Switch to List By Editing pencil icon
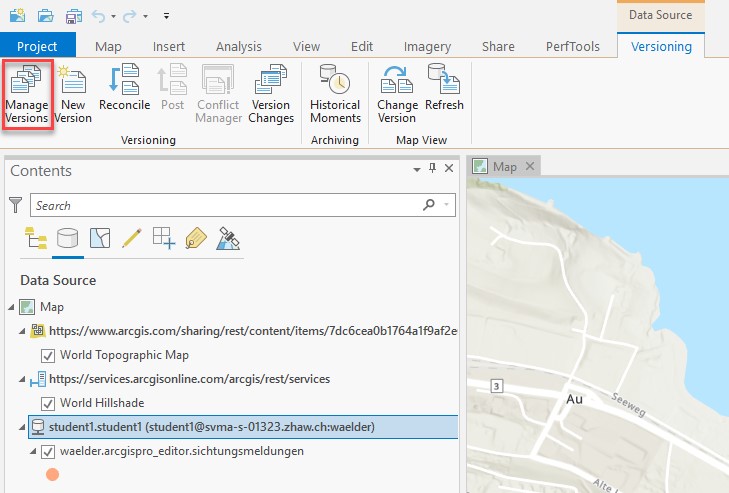The height and width of the screenshot is (493, 729). point(131,238)
